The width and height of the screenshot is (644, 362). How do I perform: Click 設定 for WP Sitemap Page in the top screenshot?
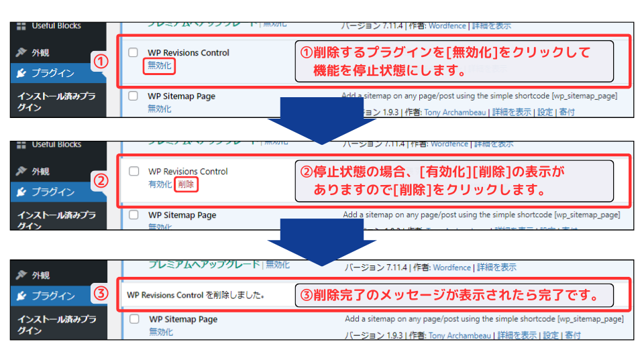tap(545, 112)
